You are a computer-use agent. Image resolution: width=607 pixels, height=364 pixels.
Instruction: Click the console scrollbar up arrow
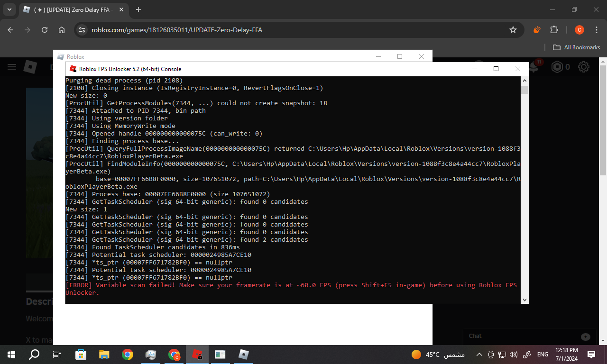click(524, 81)
